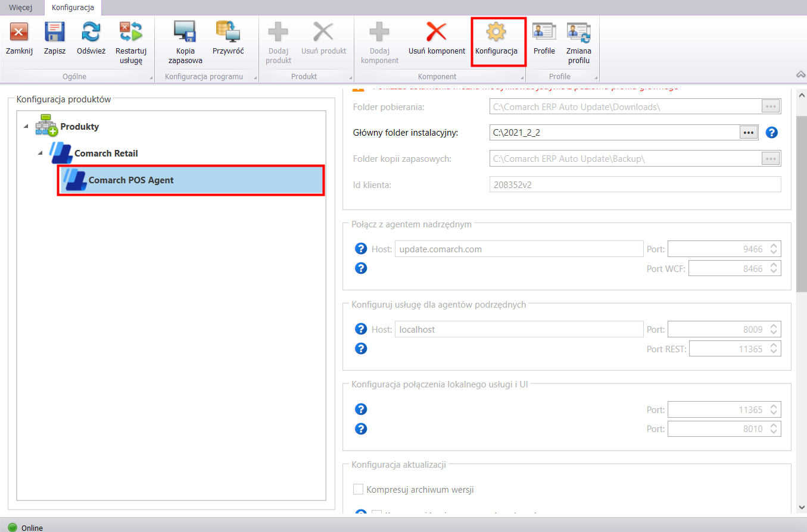Viewport: 807px width, 532px height.
Task: Open the Konfiguracja gear icon
Action: (496, 31)
